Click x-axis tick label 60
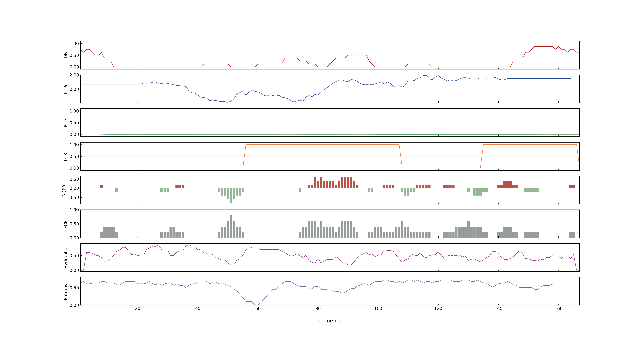This screenshot has height=343, width=644. pos(258,309)
